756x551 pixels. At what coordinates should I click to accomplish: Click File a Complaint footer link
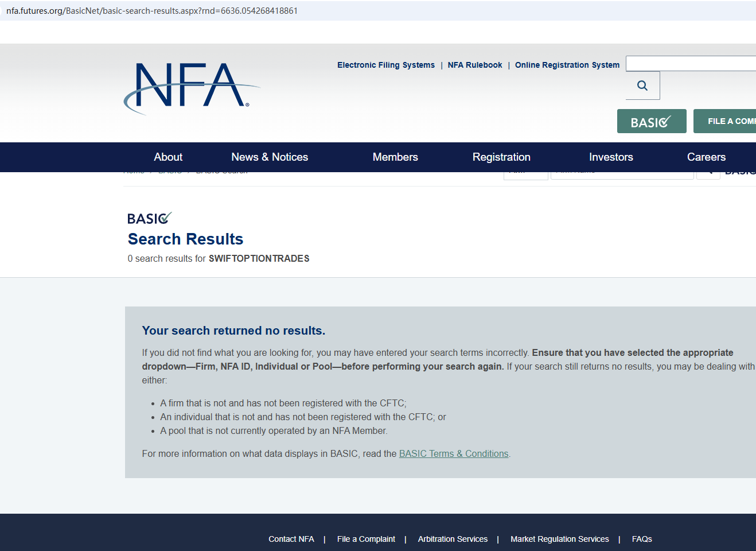pos(366,539)
